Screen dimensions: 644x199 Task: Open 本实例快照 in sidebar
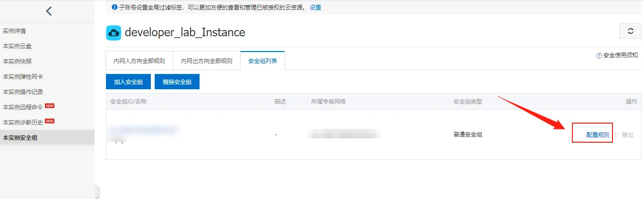pyautogui.click(x=17, y=62)
